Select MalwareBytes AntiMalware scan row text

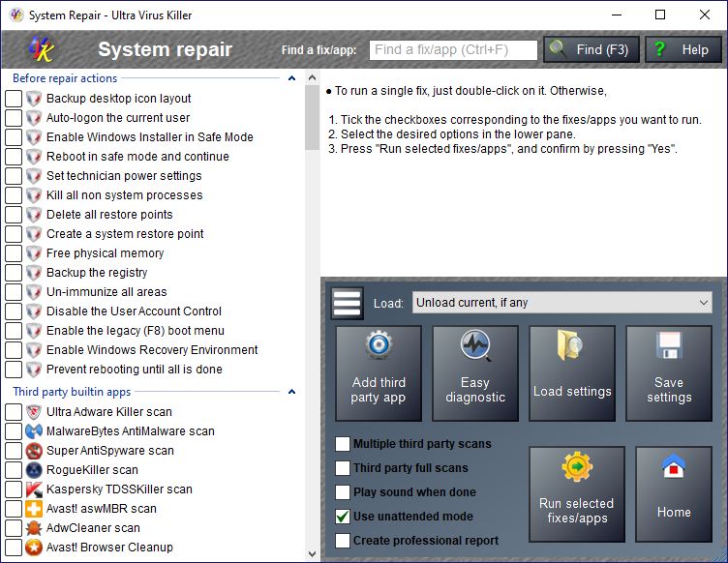[x=131, y=431]
